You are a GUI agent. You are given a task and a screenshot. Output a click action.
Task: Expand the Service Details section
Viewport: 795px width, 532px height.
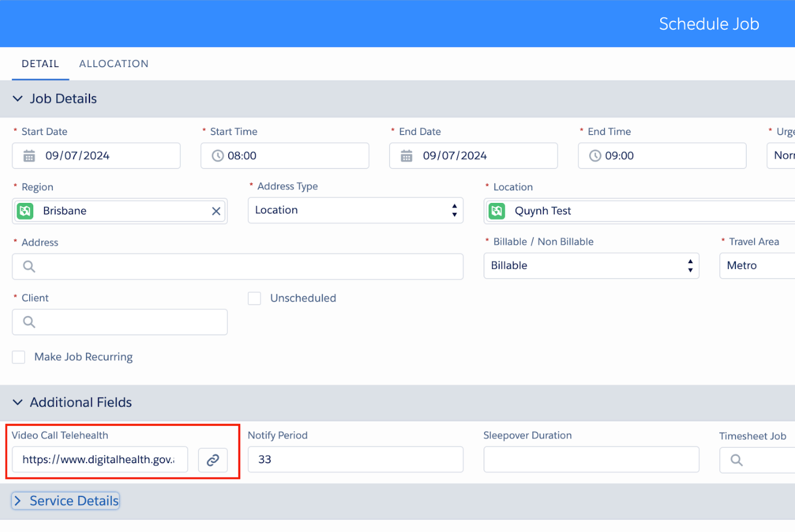[66, 501]
